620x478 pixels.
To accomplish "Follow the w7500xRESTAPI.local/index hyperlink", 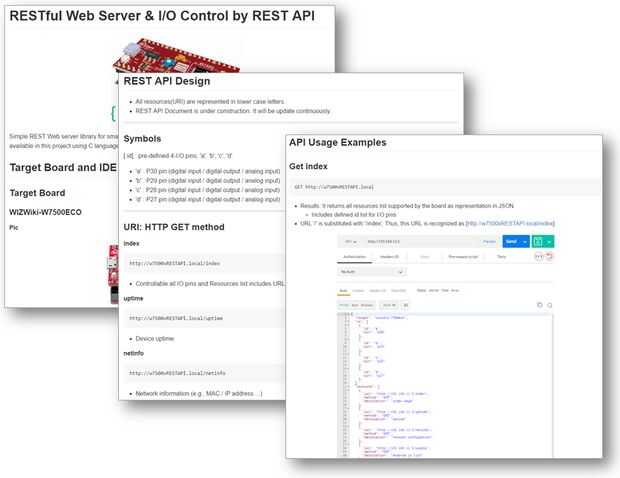I will [510, 224].
